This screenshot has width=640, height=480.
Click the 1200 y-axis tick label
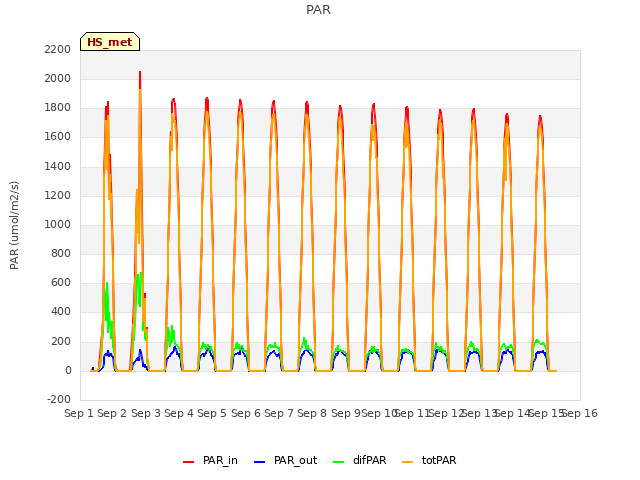point(58,196)
